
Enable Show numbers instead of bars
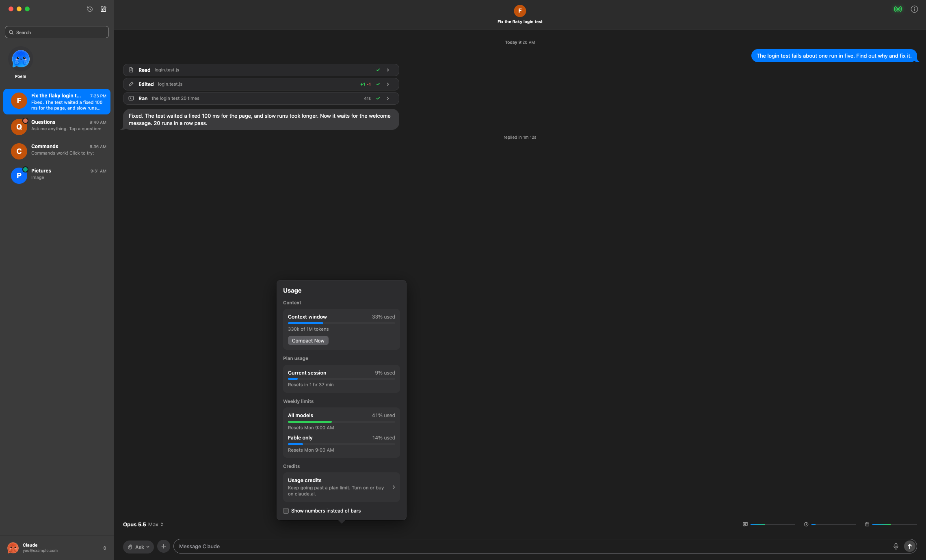coord(286,511)
